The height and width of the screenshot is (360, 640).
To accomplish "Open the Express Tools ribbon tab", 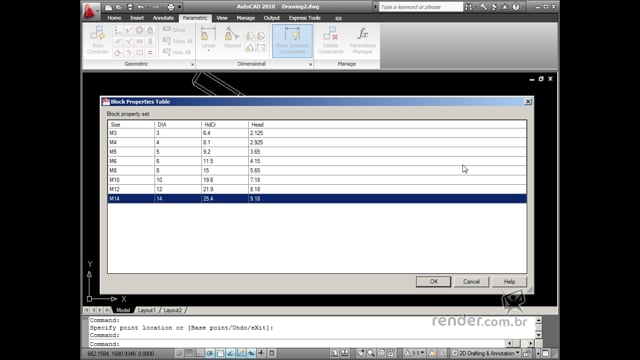I will (304, 18).
